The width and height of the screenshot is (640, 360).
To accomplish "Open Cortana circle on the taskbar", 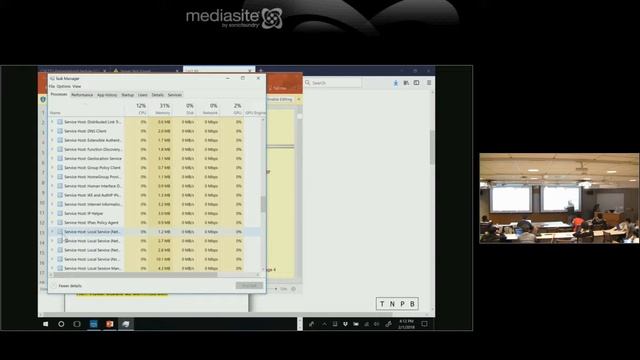I will point(61,324).
